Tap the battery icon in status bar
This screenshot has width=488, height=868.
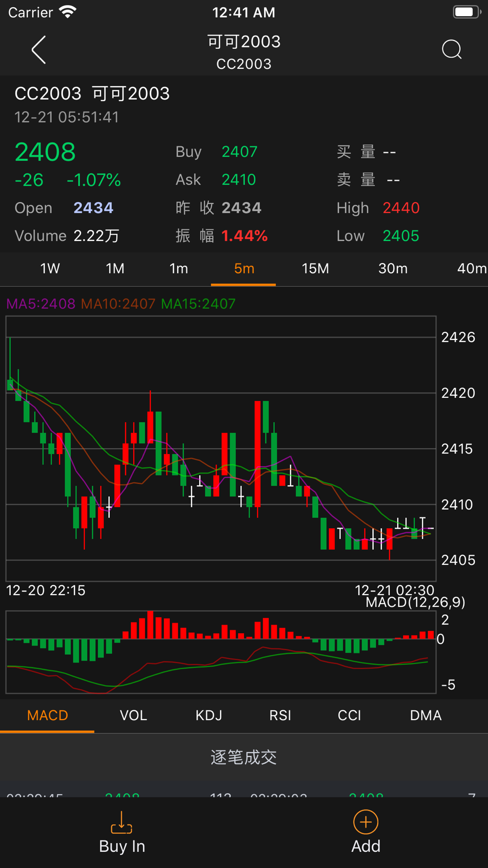click(467, 12)
